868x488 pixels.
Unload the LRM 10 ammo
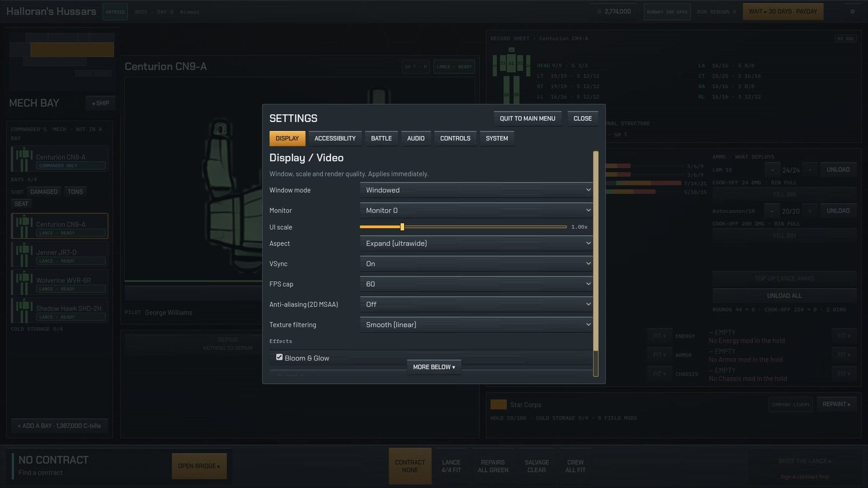pos(838,170)
